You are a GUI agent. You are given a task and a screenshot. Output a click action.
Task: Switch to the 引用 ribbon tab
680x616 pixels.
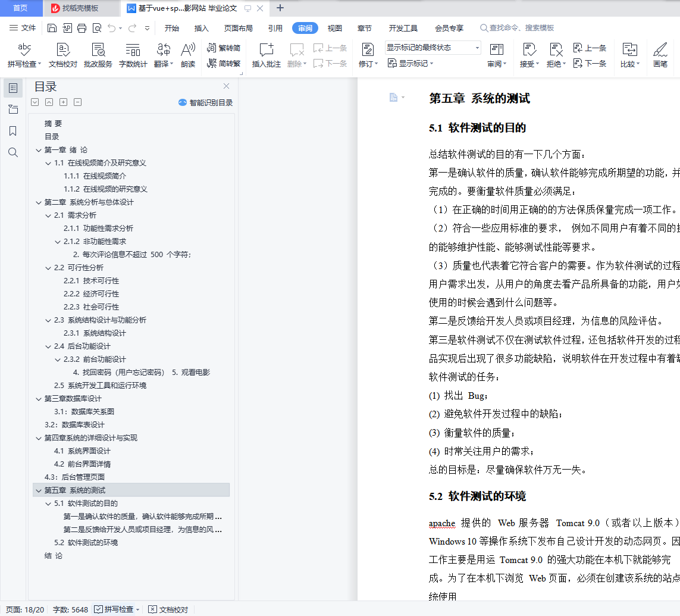275,28
